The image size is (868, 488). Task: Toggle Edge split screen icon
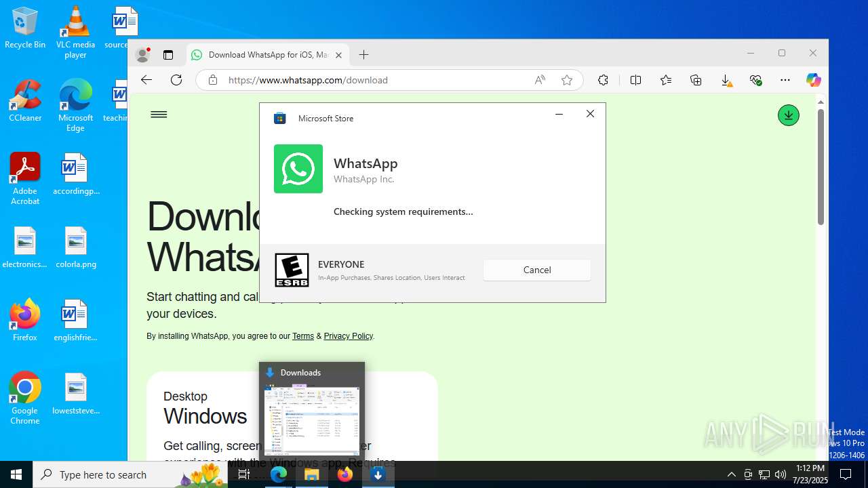point(635,80)
